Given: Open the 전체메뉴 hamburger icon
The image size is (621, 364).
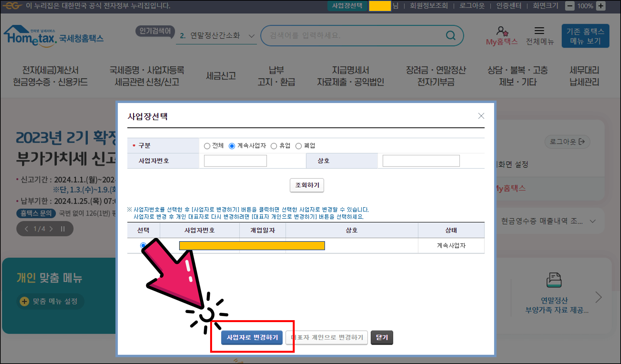Looking at the screenshot, I should click(539, 30).
